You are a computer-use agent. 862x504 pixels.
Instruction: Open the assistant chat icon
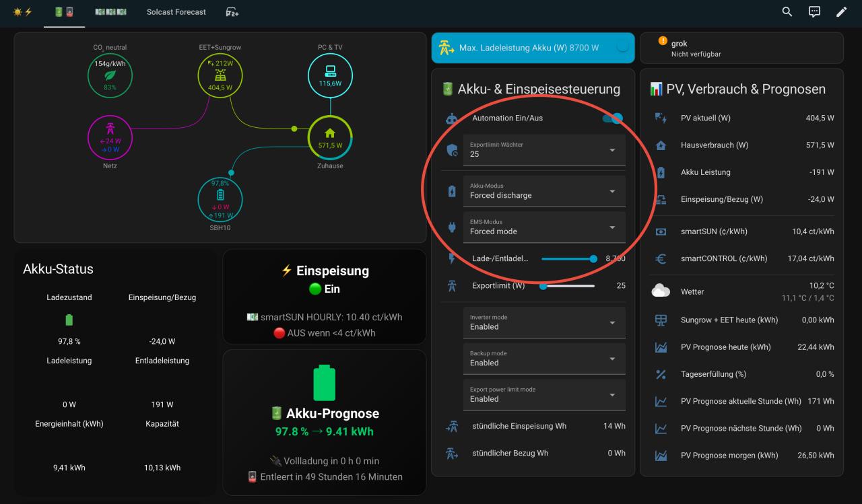coord(814,12)
